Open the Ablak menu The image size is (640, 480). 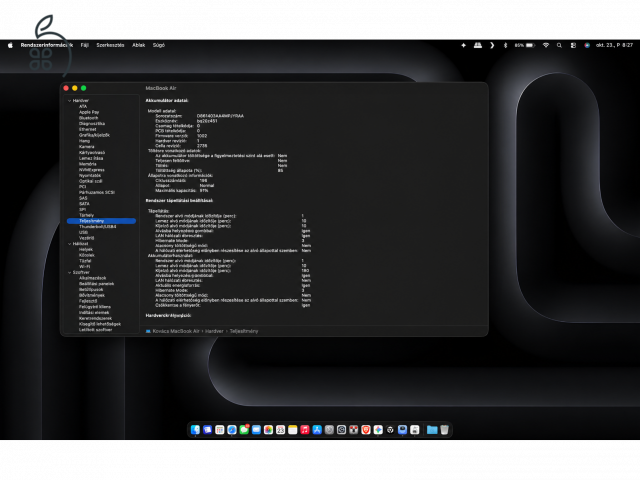pyautogui.click(x=138, y=45)
